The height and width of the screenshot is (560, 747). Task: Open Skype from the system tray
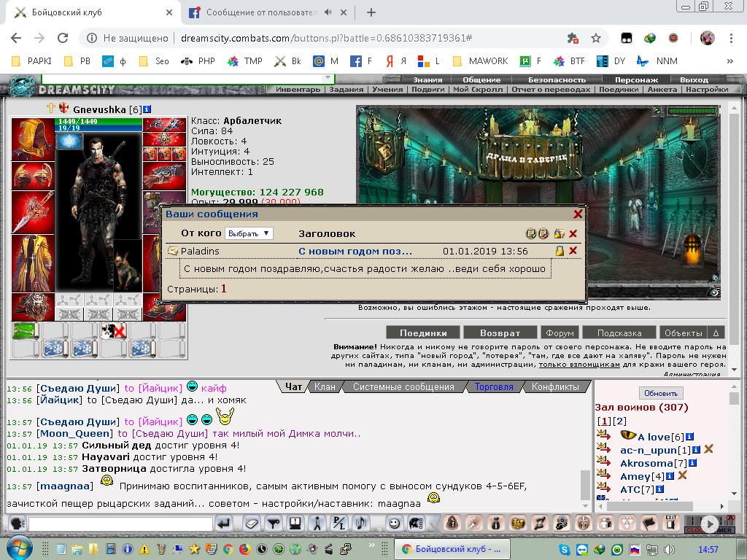coord(564,550)
